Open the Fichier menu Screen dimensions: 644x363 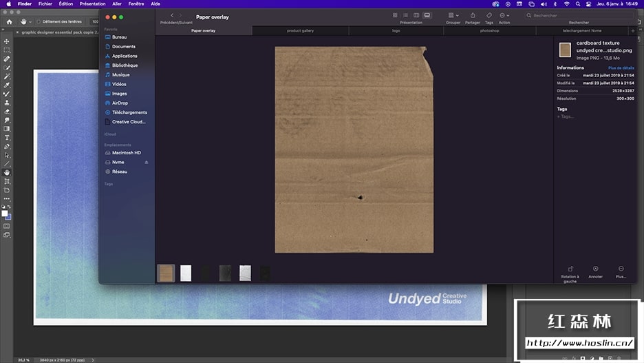pyautogui.click(x=45, y=3)
